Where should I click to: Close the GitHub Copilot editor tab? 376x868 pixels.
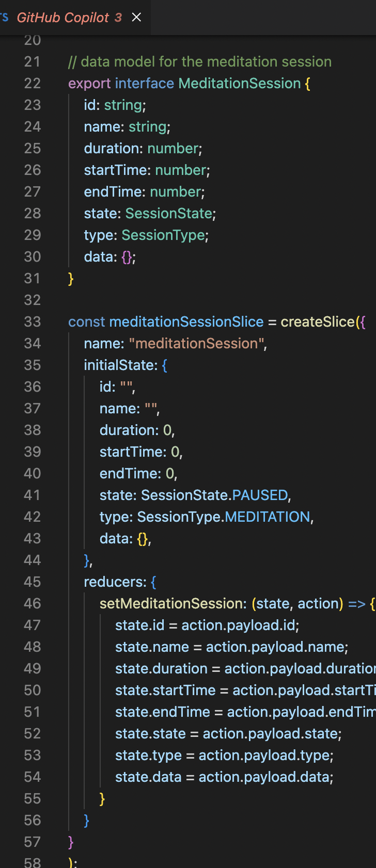(136, 18)
